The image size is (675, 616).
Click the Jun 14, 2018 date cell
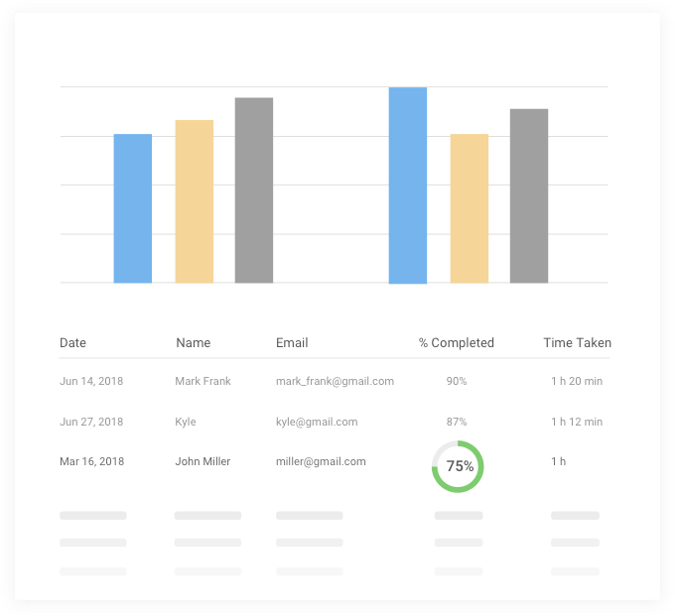(91, 381)
